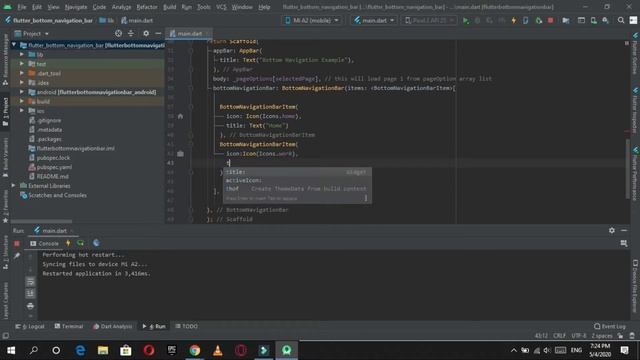Image resolution: width=640 pixels, height=360 pixels.
Task: Open VLC from the taskbar
Action: (218, 350)
